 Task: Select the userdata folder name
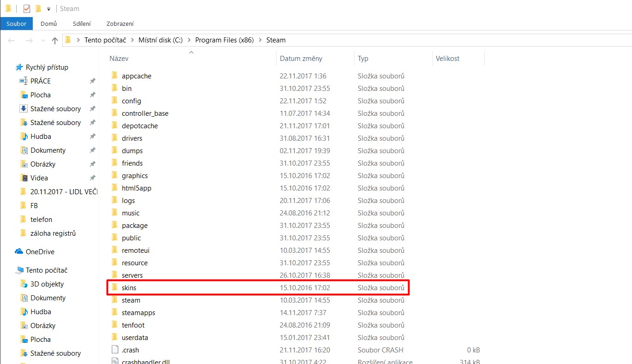coord(135,338)
